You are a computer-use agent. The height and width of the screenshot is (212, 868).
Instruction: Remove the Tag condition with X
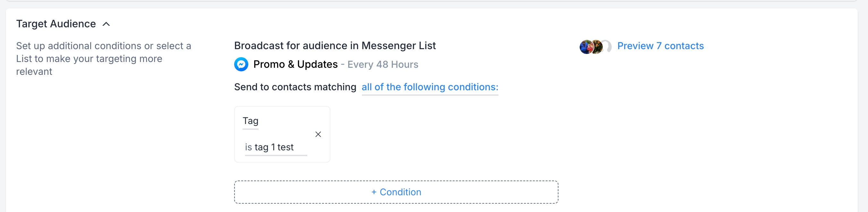[318, 134]
